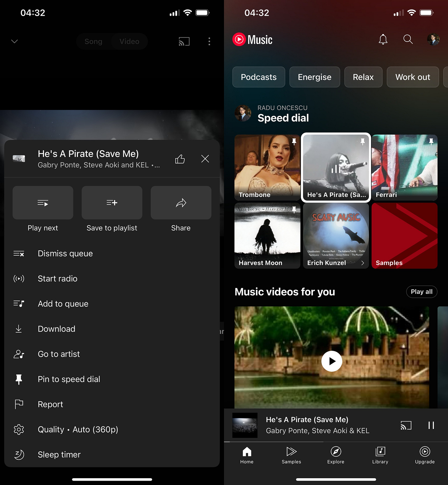The image size is (448, 485).
Task: Select the Energise chip
Action: (x=314, y=77)
